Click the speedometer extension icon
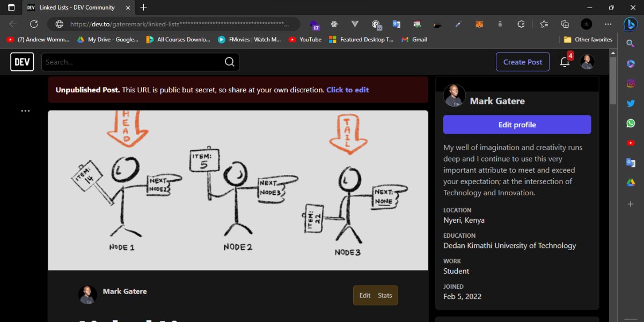This screenshot has height=322, width=644. tap(376, 24)
